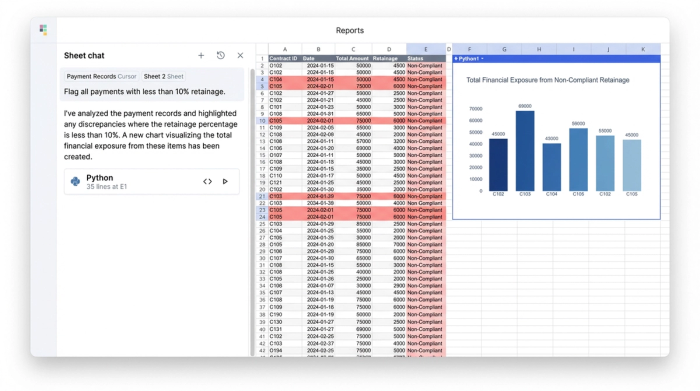The width and height of the screenshot is (700, 391).
Task: Click the chat panel vertical scrollbar
Action: coord(252,212)
